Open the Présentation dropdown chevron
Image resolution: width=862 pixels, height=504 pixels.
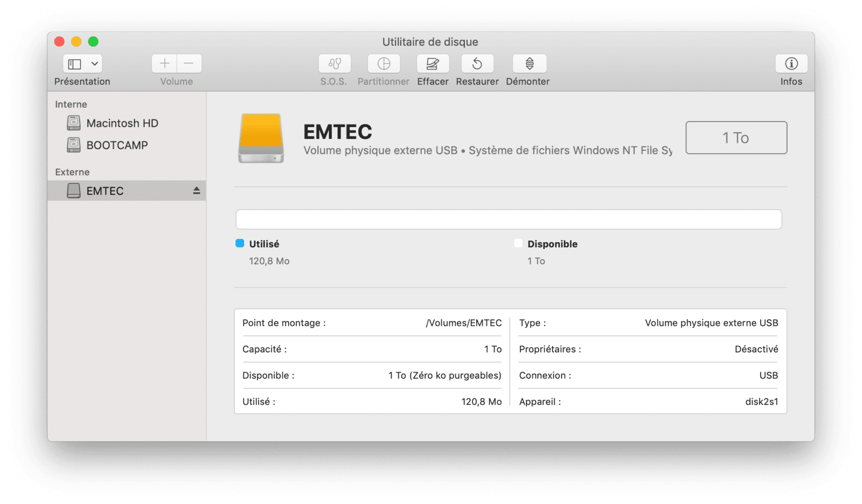pos(95,64)
